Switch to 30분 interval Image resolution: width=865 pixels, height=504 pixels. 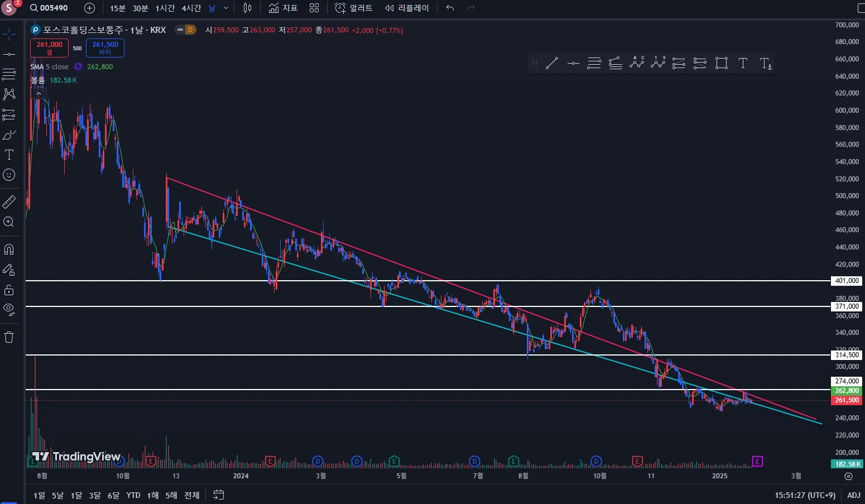point(140,8)
